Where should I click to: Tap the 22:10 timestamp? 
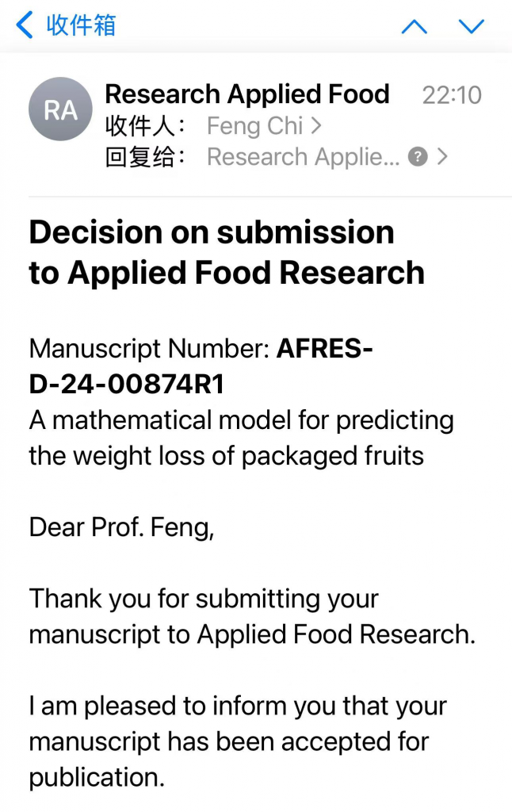[452, 95]
